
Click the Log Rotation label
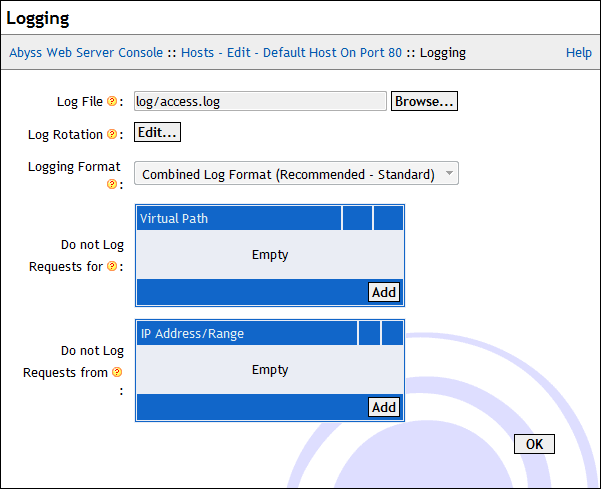pos(65,135)
